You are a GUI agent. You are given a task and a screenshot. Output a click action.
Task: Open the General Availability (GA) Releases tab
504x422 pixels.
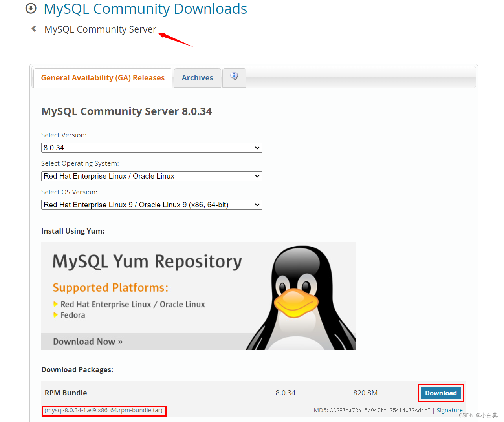103,78
